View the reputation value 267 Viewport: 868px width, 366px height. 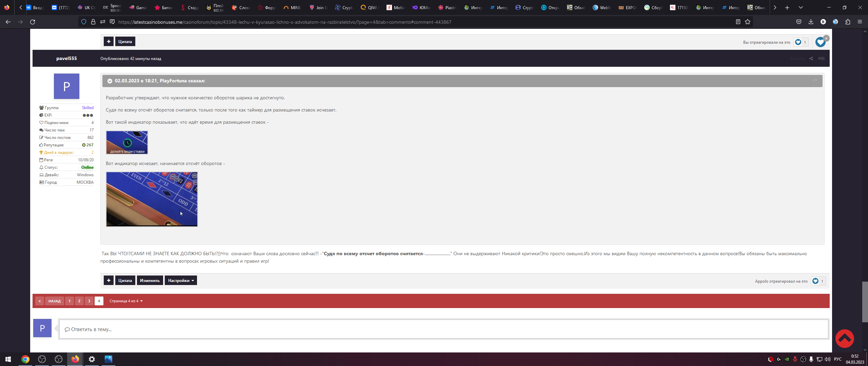[x=88, y=145]
